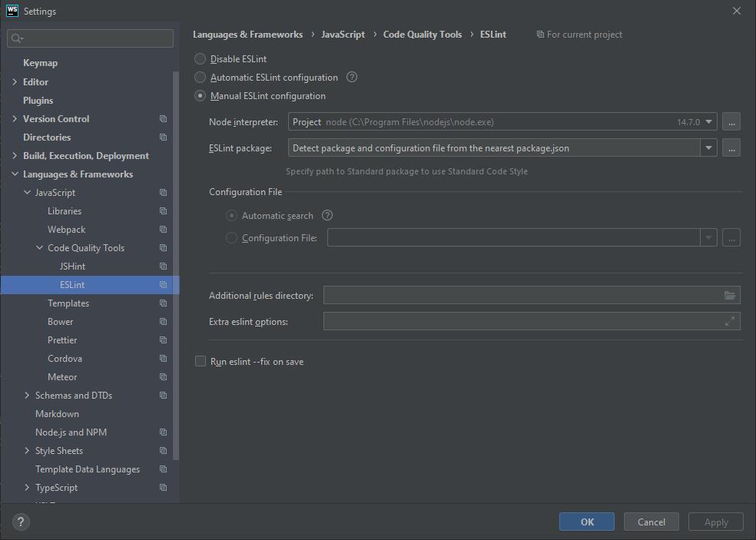Click the settings search field
The height and width of the screenshot is (540, 756).
click(x=91, y=38)
